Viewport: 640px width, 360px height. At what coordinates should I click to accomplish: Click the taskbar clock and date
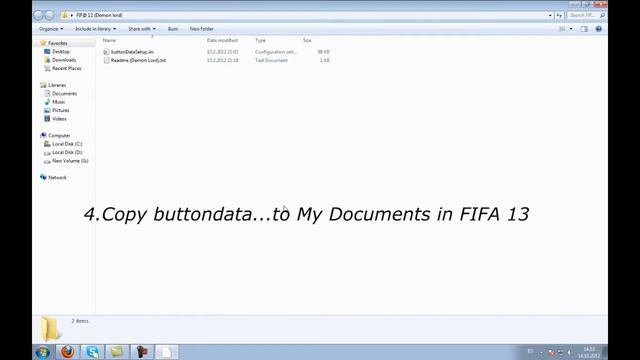pos(589,353)
